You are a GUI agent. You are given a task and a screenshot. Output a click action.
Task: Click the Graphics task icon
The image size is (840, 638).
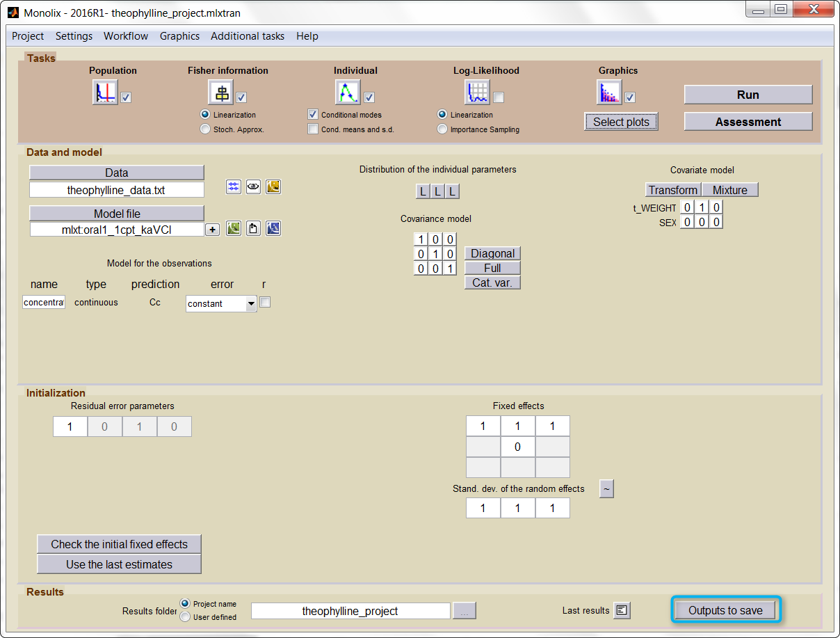[x=609, y=92]
